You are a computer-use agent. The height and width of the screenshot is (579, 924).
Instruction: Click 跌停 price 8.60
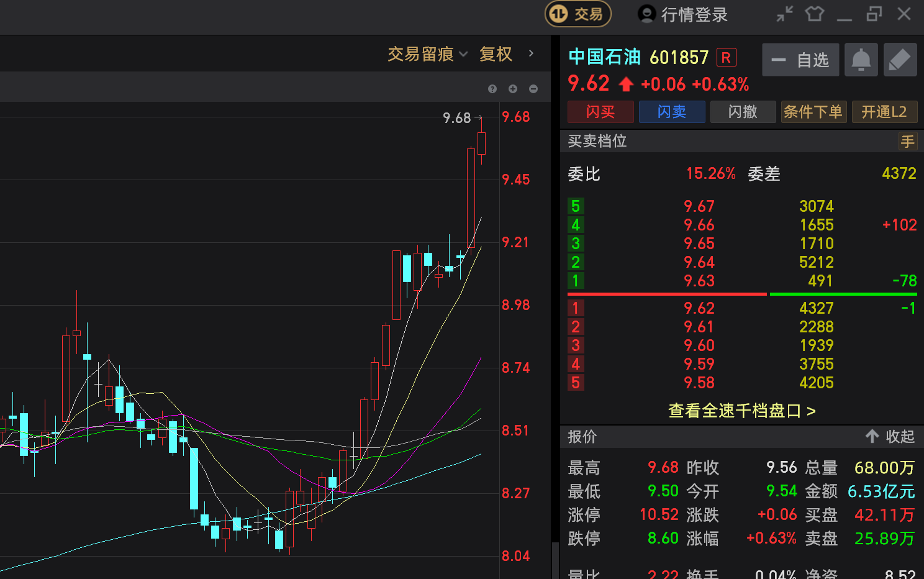(x=663, y=538)
